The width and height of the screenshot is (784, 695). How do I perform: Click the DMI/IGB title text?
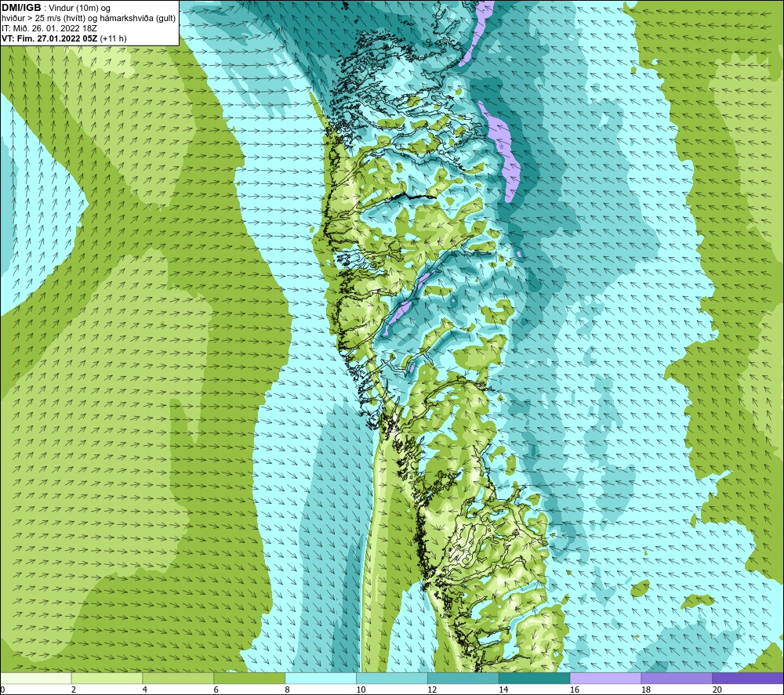tap(21, 8)
